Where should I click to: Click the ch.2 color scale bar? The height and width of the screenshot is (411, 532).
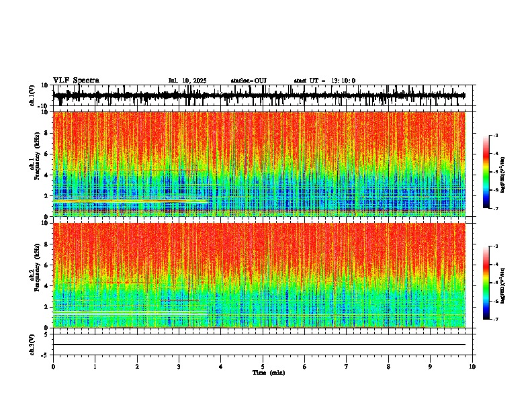click(486, 283)
